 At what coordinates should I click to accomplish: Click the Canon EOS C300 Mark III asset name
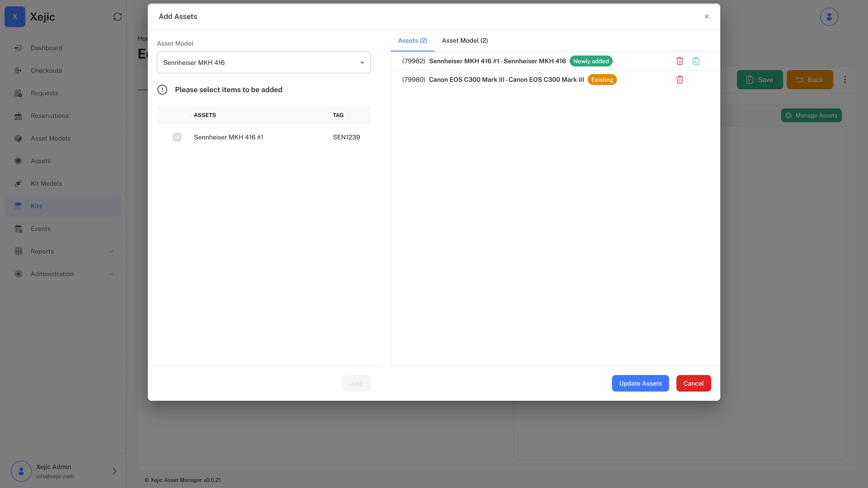point(506,80)
